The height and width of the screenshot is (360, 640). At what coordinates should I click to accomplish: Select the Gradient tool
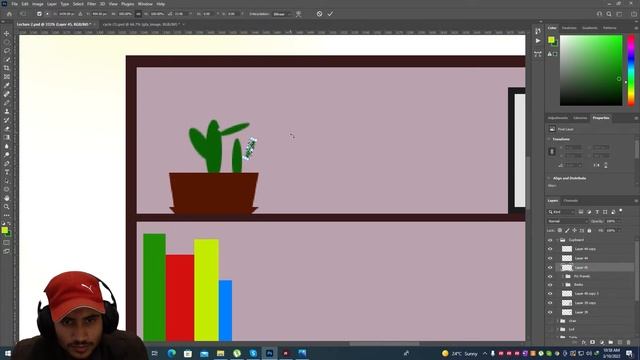coord(7,138)
